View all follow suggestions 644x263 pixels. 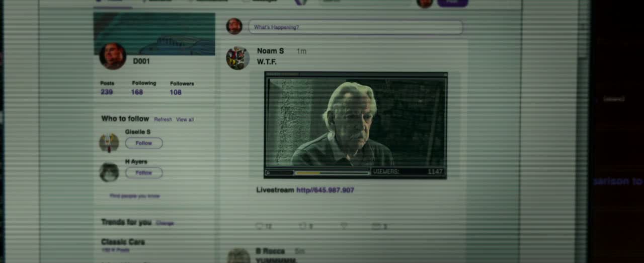coord(185,119)
